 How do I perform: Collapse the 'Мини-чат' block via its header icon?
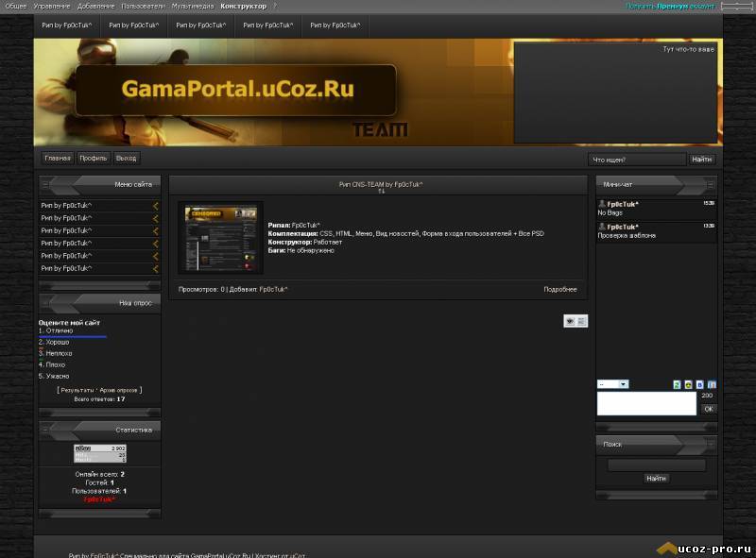[711, 184]
